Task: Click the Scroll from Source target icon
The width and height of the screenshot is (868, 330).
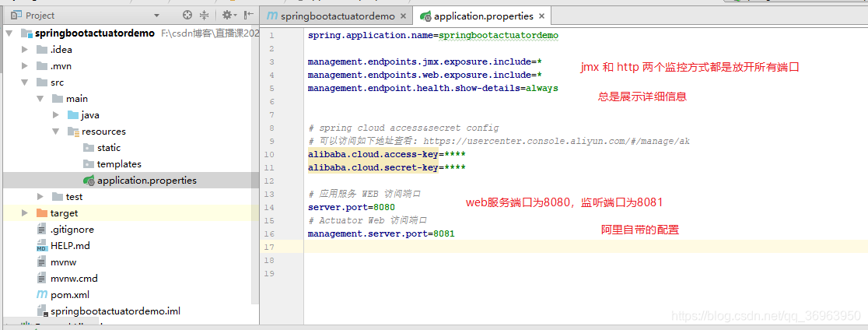Action: point(187,16)
